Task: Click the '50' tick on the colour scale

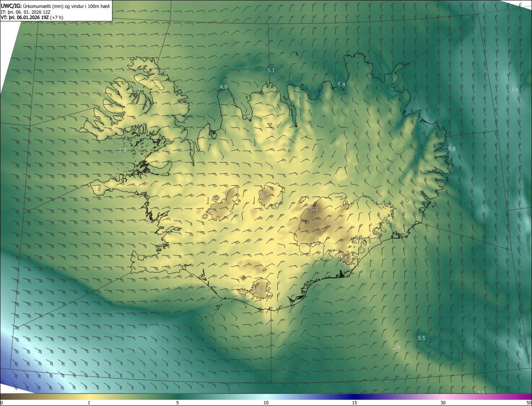Action: tap(529, 403)
